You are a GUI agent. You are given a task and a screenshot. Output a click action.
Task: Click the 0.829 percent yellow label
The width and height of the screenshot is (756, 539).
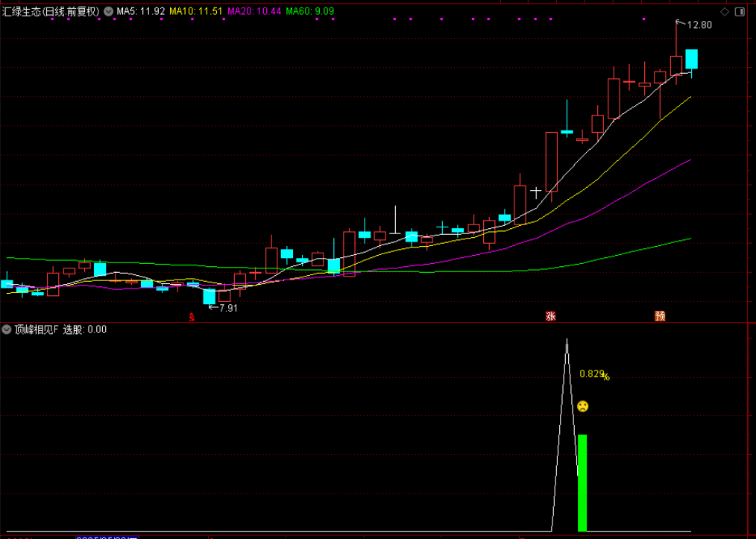(x=594, y=374)
